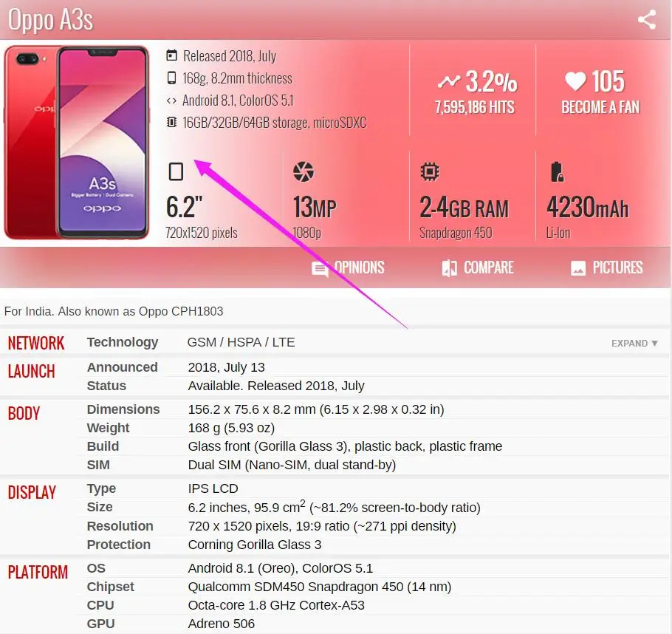Click the Adreno 506 GPU value
The image size is (672, 634).
(x=221, y=624)
